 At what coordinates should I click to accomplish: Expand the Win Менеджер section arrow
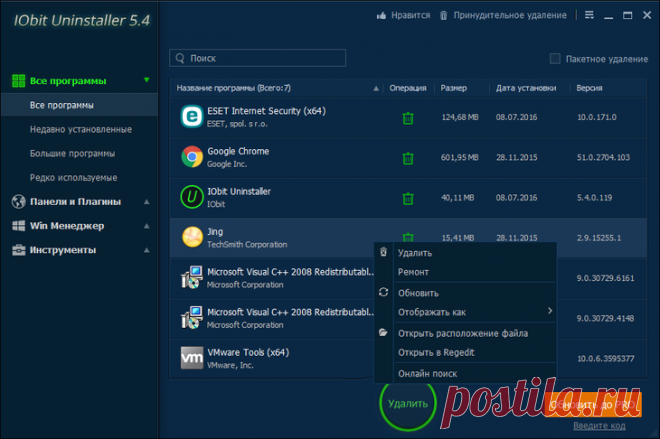146,226
